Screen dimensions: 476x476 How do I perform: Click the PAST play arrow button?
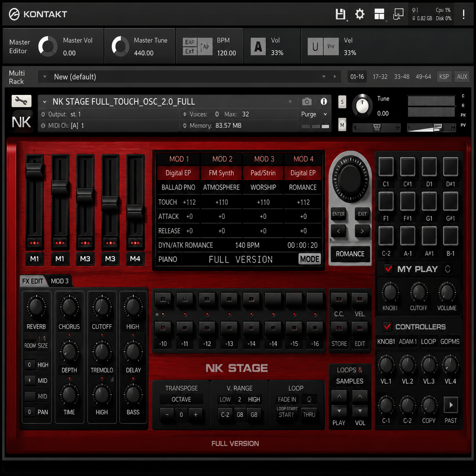coord(451,405)
